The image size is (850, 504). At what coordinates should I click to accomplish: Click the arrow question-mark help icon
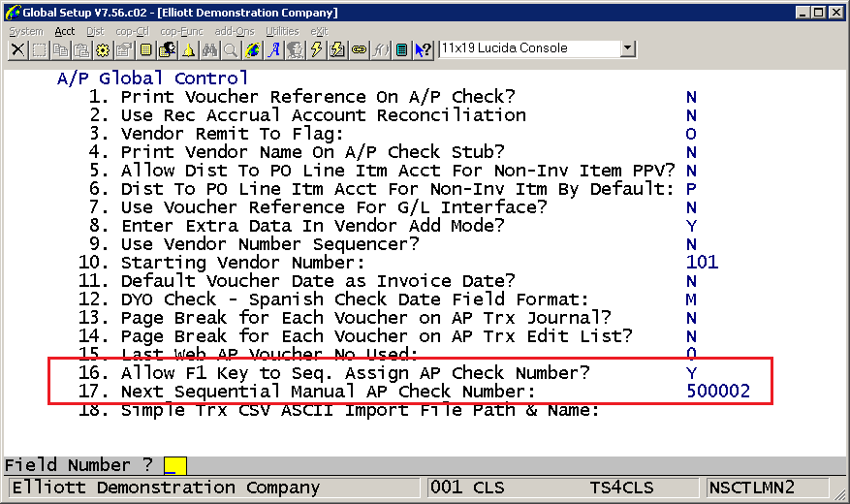(x=423, y=49)
